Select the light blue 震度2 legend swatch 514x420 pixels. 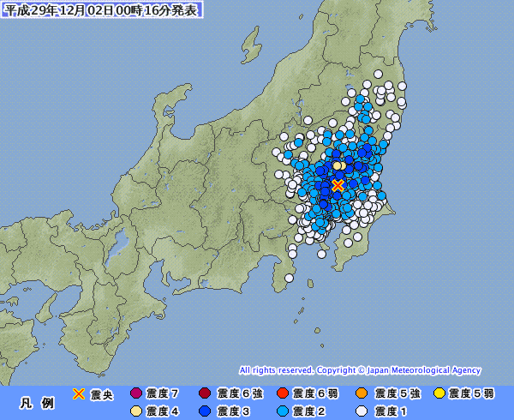(282, 411)
